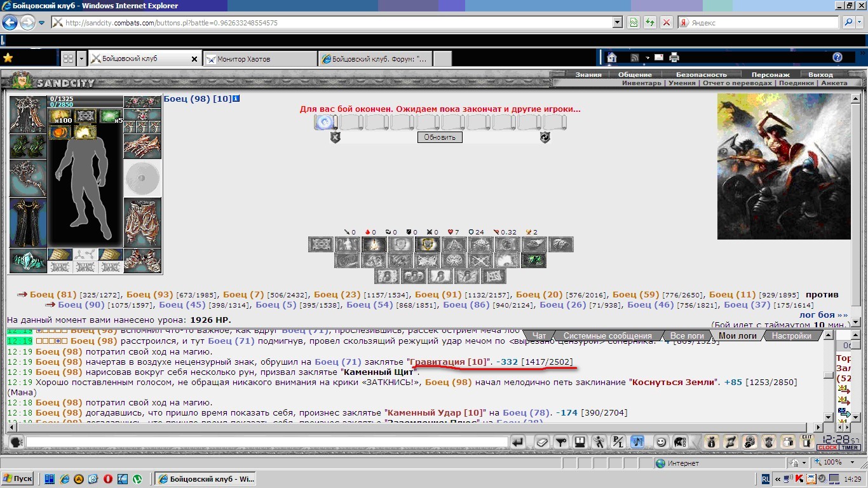This screenshot has height=488, width=868.
Task: Click the IE print icon
Action: click(674, 58)
